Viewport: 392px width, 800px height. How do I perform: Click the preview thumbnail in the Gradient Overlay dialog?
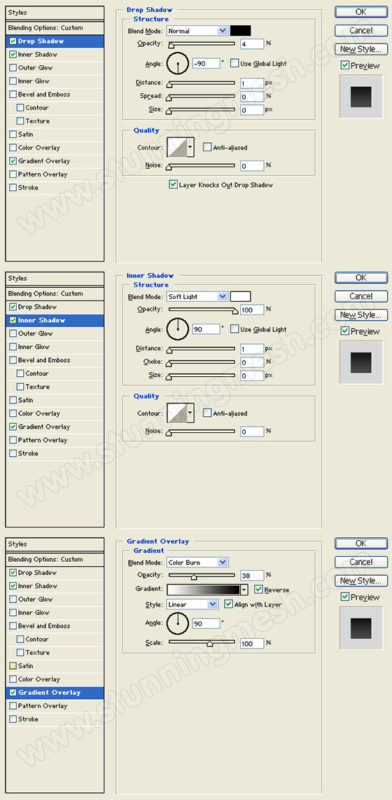point(361,628)
